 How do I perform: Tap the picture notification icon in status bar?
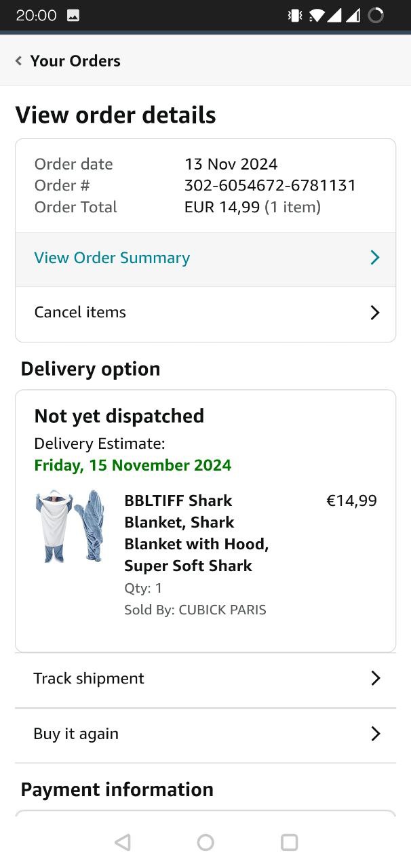point(73,15)
